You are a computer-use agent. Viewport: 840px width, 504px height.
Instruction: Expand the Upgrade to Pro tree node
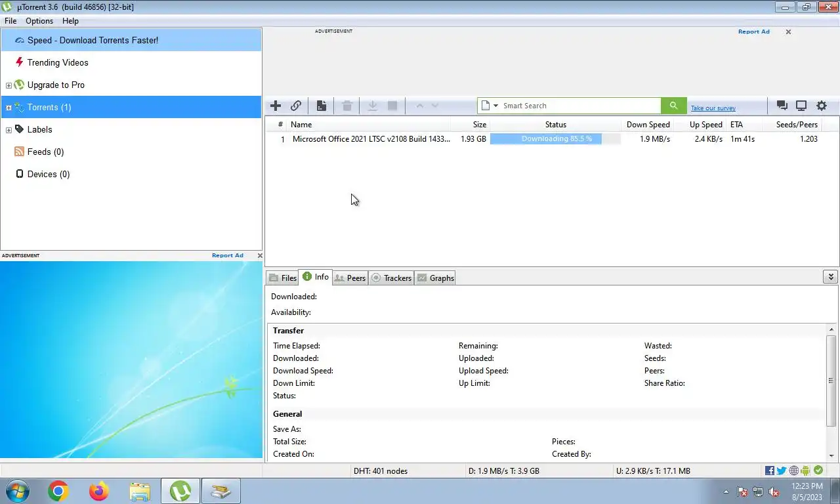[x=9, y=85]
